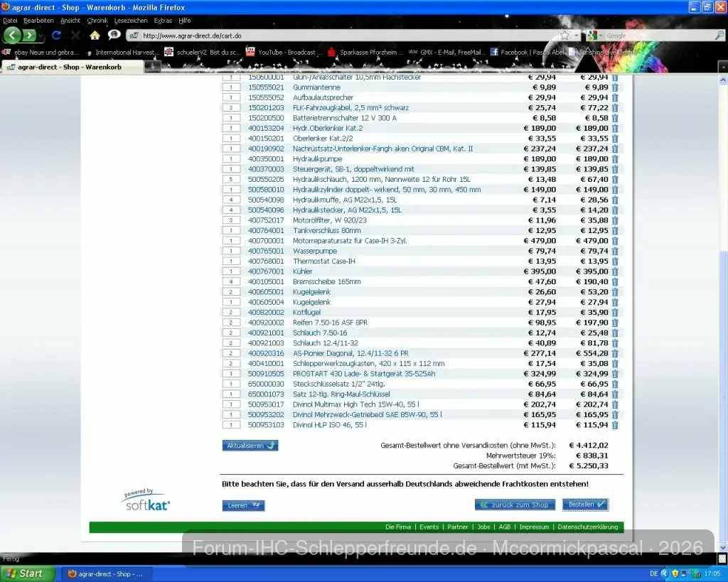Delete Kühler item using trash icon
The height and width of the screenshot is (582, 728).
[615, 271]
